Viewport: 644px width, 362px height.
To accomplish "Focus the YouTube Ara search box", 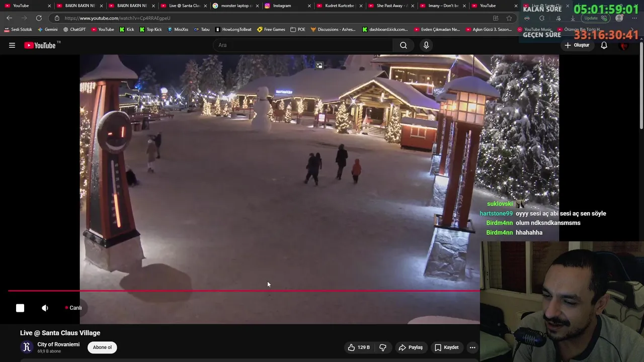I will (303, 45).
